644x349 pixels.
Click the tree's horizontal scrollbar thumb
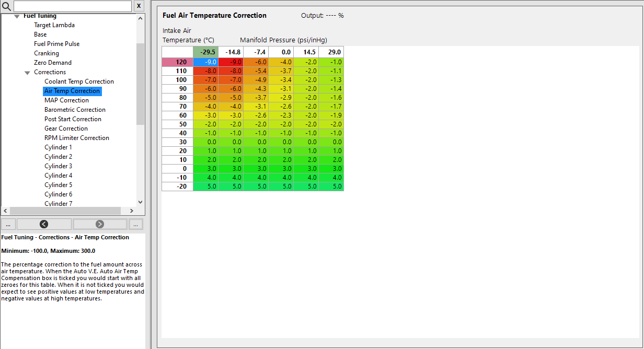point(66,211)
